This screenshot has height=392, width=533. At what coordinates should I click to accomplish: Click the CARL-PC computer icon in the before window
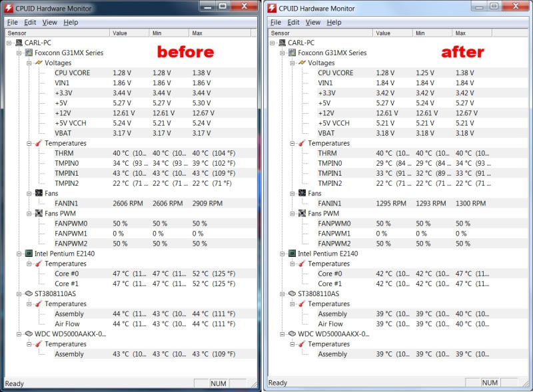(x=19, y=43)
